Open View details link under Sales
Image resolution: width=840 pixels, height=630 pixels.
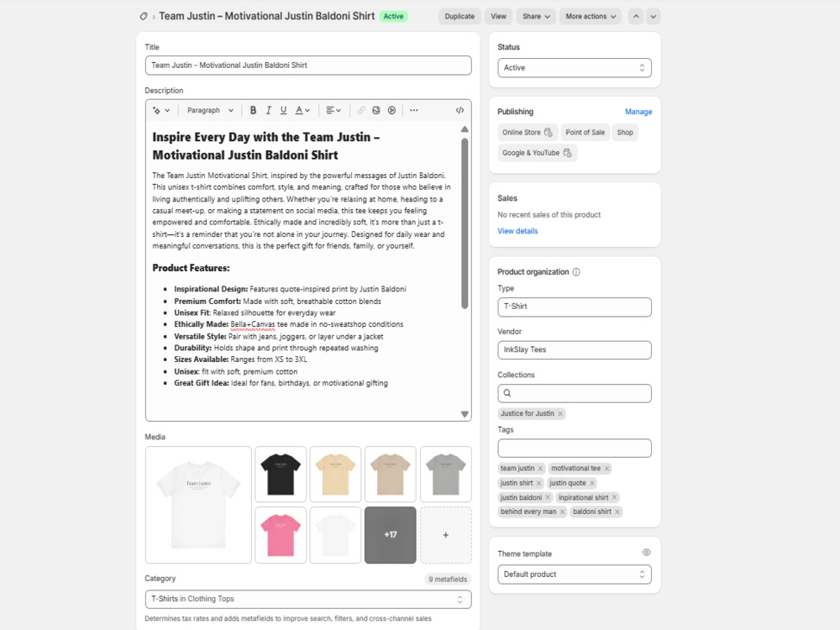[517, 231]
